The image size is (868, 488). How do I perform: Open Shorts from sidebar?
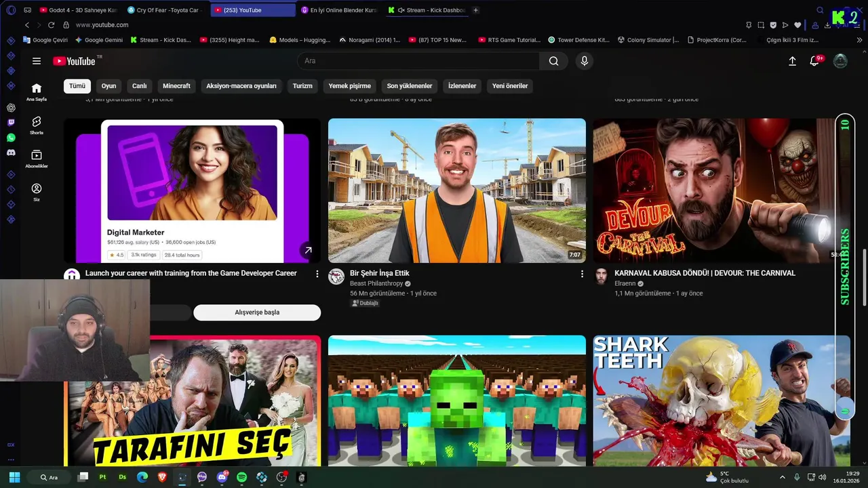click(x=37, y=125)
